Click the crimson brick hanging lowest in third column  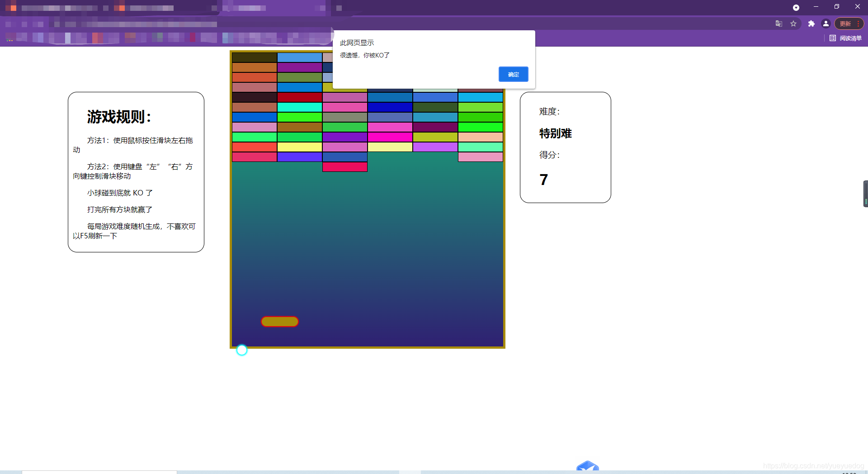tap(345, 167)
